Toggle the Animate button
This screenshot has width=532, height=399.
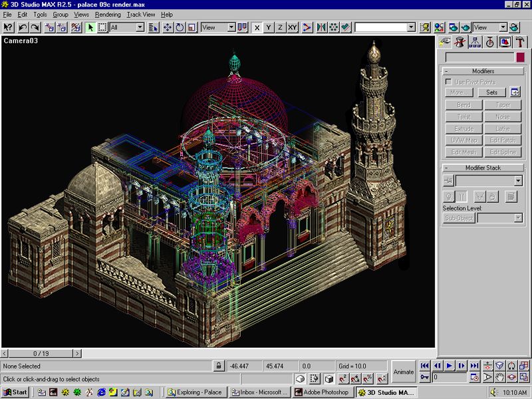pyautogui.click(x=403, y=372)
